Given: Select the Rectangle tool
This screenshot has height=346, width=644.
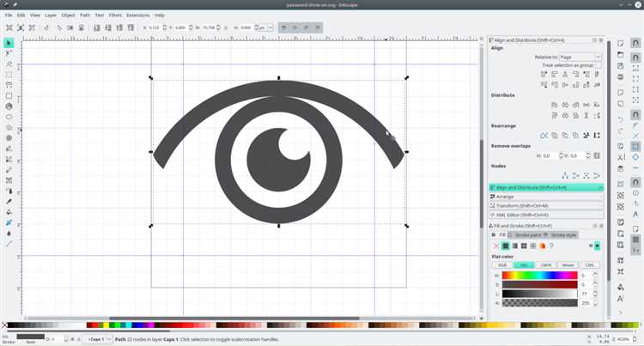Looking at the screenshot, I should [9, 96].
